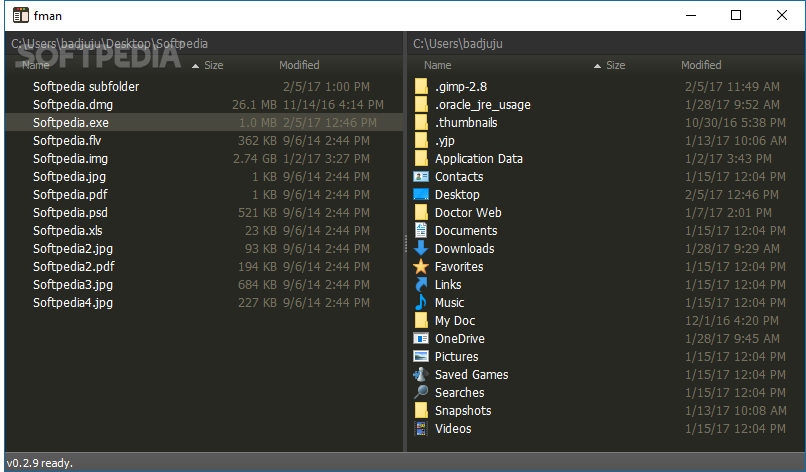
Task: Select the Doctor Web folder name
Action: pos(468,212)
